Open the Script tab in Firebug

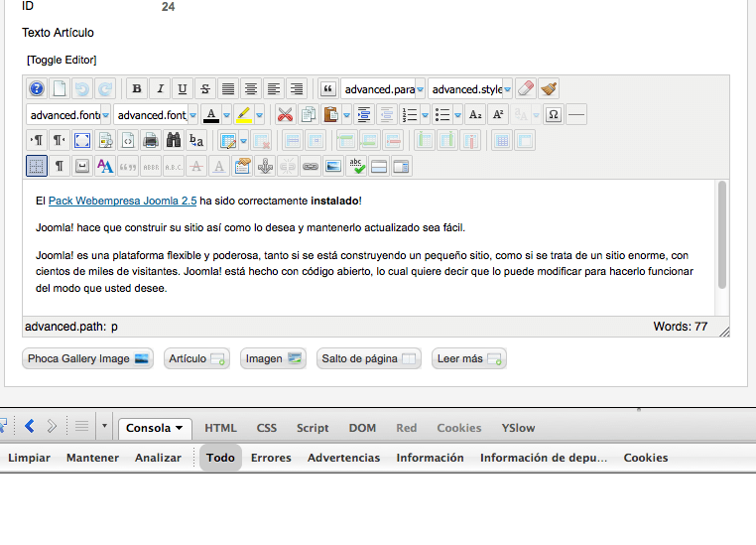point(313,428)
